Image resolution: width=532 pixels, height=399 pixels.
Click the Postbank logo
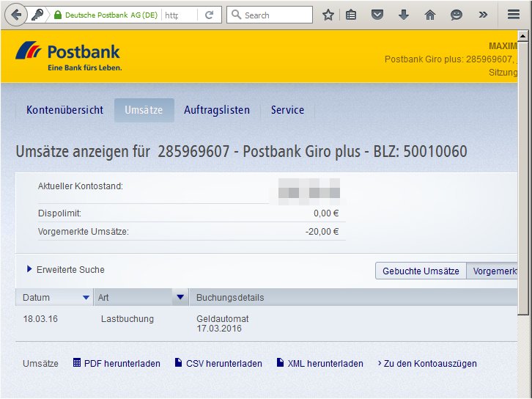(x=69, y=56)
